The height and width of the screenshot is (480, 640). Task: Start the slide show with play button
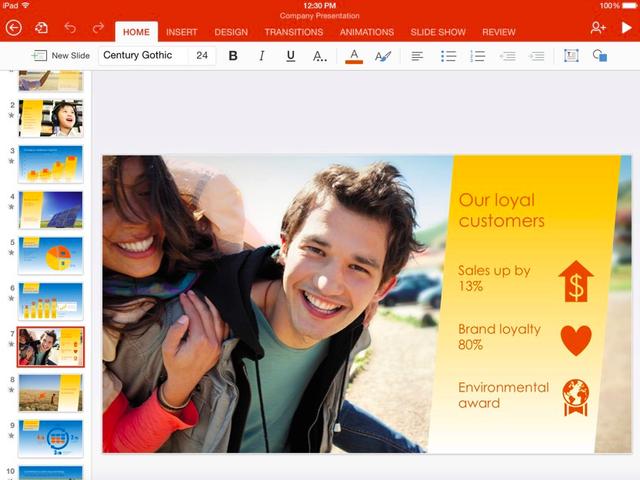click(626, 28)
